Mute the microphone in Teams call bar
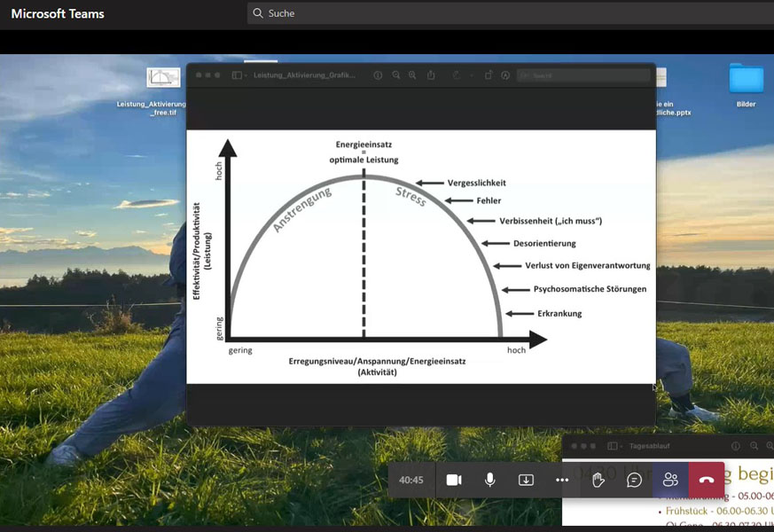The height and width of the screenshot is (532, 774). click(489, 480)
